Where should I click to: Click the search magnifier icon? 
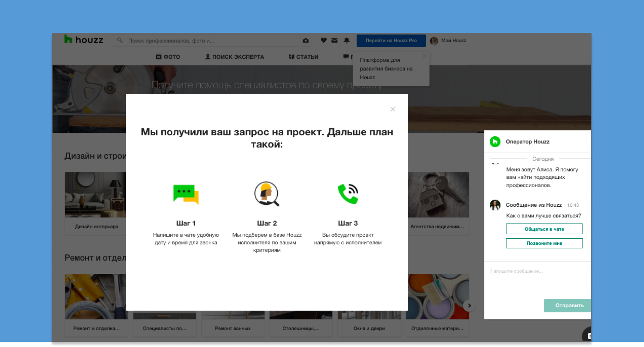[120, 40]
